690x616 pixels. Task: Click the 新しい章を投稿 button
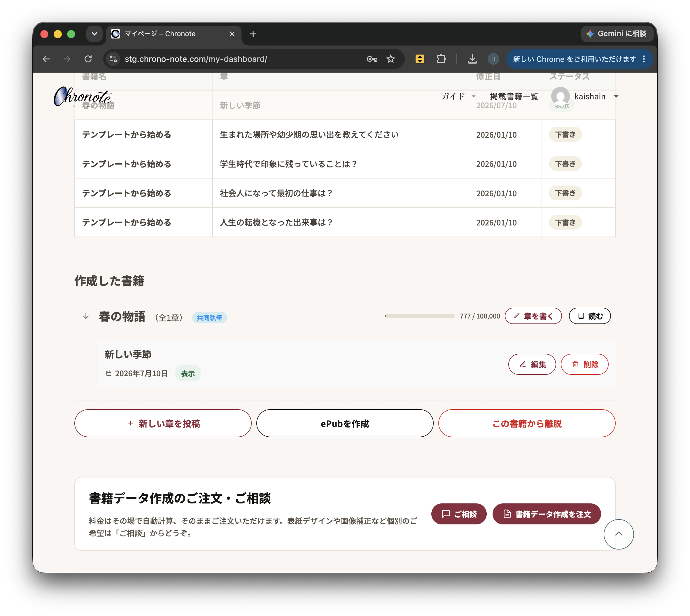163,423
